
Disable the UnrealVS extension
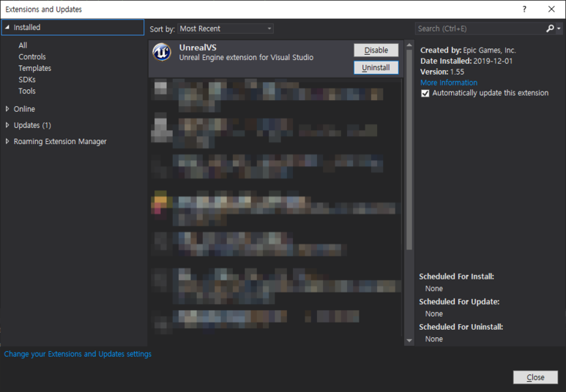(376, 50)
